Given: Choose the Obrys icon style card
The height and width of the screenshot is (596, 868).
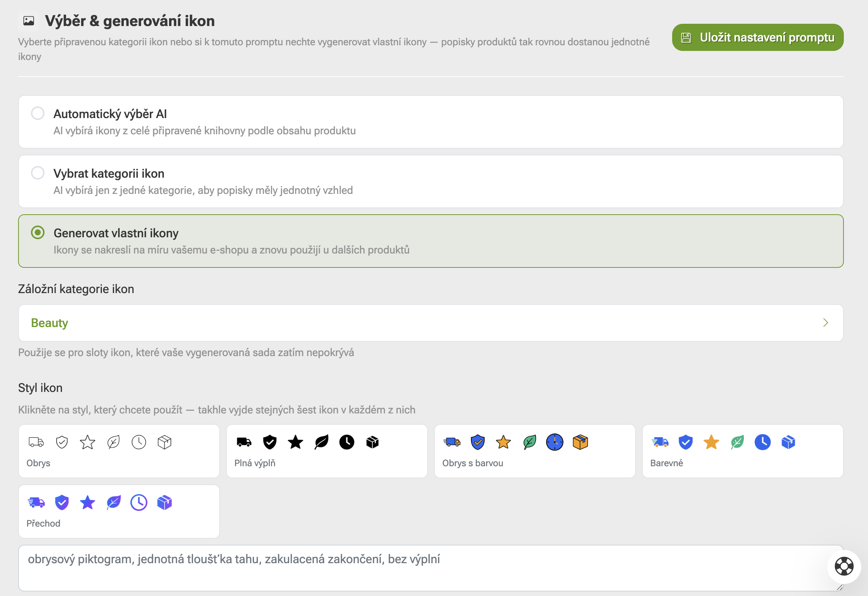Looking at the screenshot, I should pyautogui.click(x=119, y=451).
